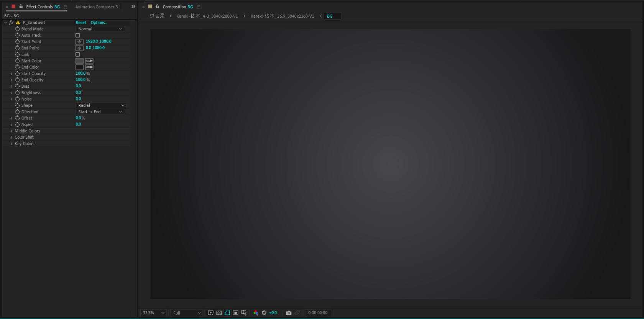The image size is (644, 319).
Task: Collapse the P_Gradient effect
Action: tap(6, 23)
